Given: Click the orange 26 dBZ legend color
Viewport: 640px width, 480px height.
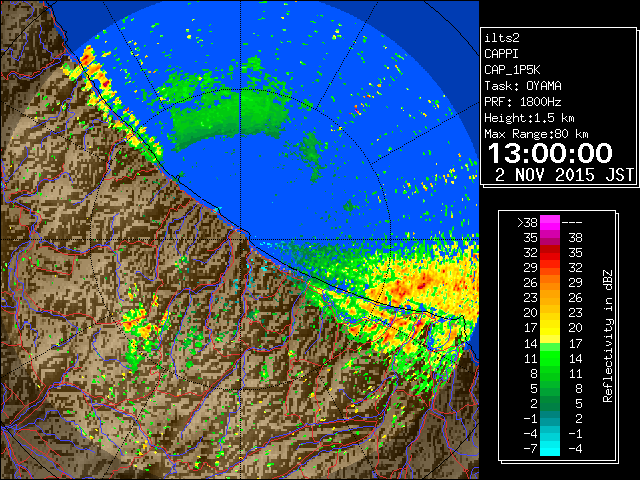Looking at the screenshot, I should (x=550, y=283).
